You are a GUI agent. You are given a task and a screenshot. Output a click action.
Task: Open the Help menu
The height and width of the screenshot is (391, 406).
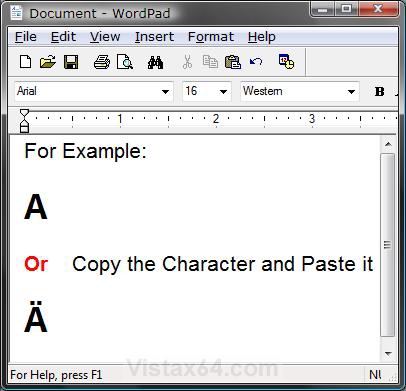pyautogui.click(x=262, y=37)
